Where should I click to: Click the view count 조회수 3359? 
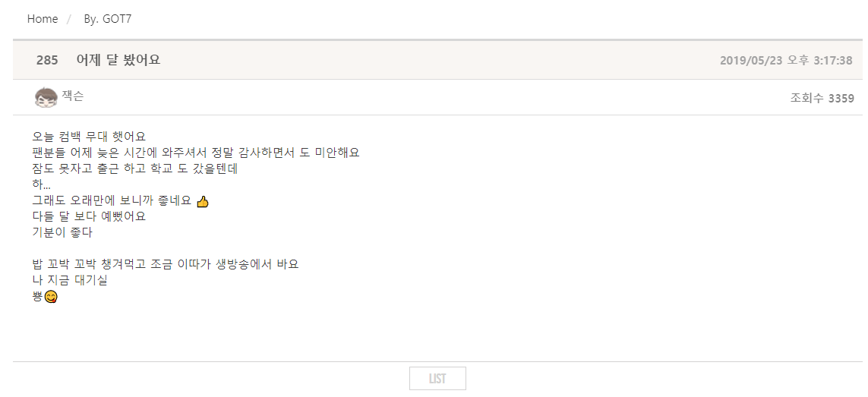click(x=822, y=98)
